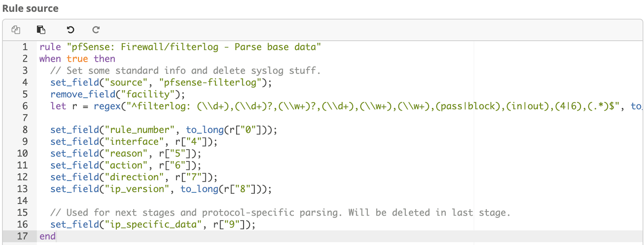Click the 'end' keyword on line 17

click(x=47, y=236)
